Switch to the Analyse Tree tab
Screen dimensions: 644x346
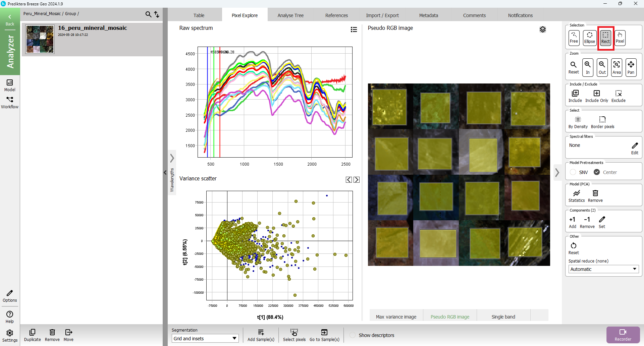(290, 15)
